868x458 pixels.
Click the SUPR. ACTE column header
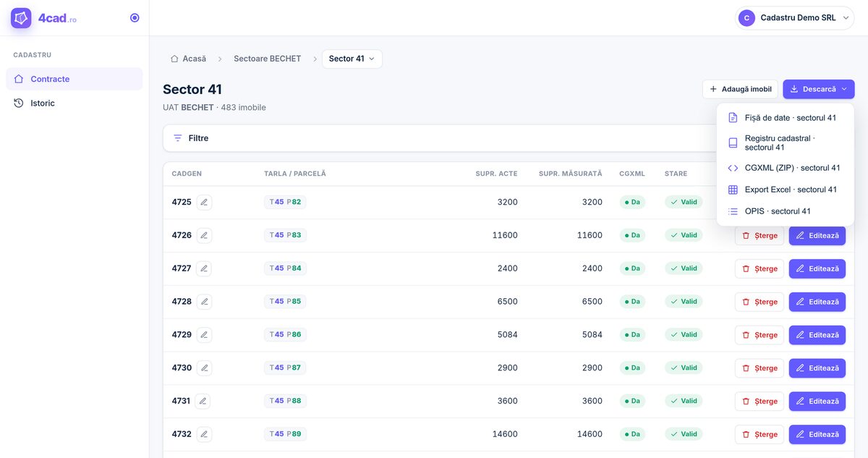[496, 174]
